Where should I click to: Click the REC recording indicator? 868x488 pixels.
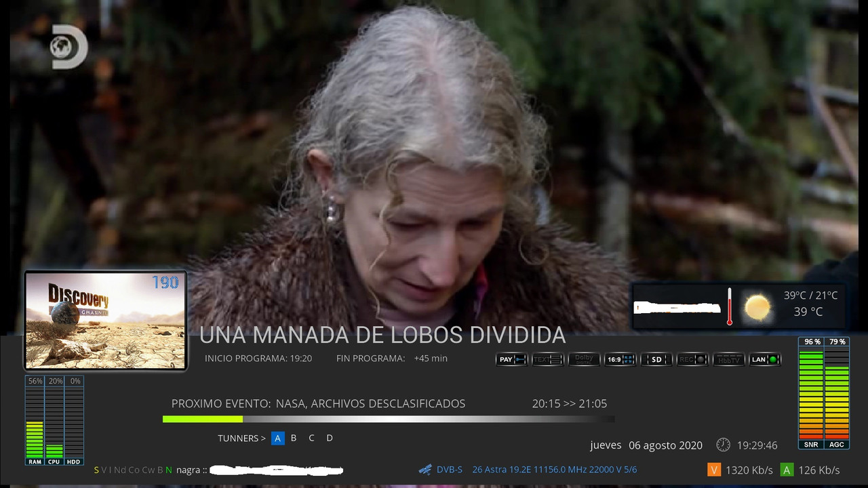click(x=692, y=359)
